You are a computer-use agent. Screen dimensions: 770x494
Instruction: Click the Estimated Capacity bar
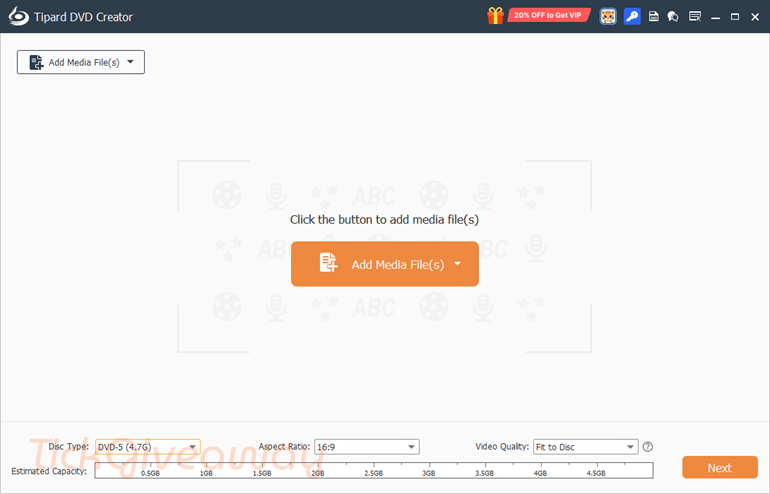coord(374,470)
